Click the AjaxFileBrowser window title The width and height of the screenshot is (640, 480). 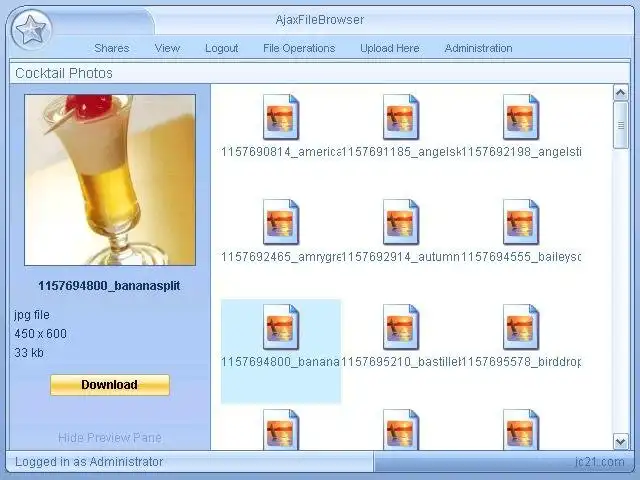coord(320,20)
